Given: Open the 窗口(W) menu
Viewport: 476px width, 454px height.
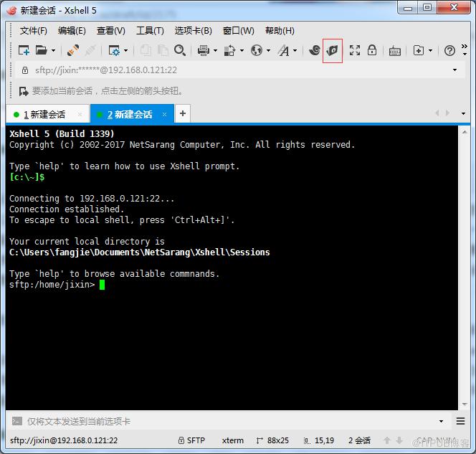Looking at the screenshot, I should [238, 31].
